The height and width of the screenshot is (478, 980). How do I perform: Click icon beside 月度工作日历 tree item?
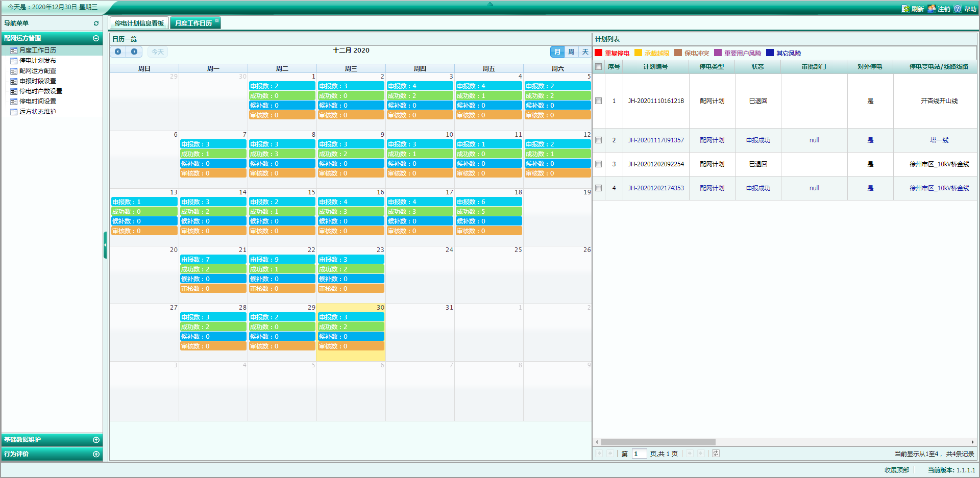[14, 51]
